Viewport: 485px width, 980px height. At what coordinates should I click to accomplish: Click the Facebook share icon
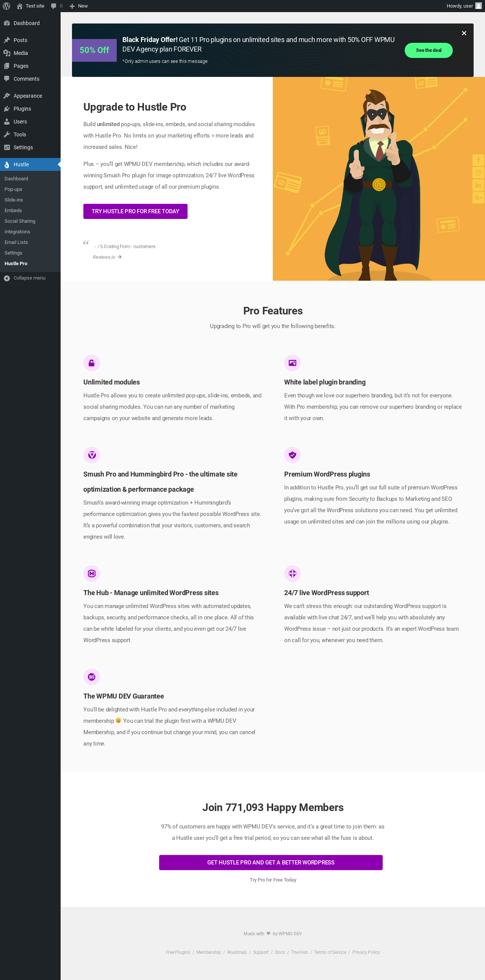tap(478, 160)
